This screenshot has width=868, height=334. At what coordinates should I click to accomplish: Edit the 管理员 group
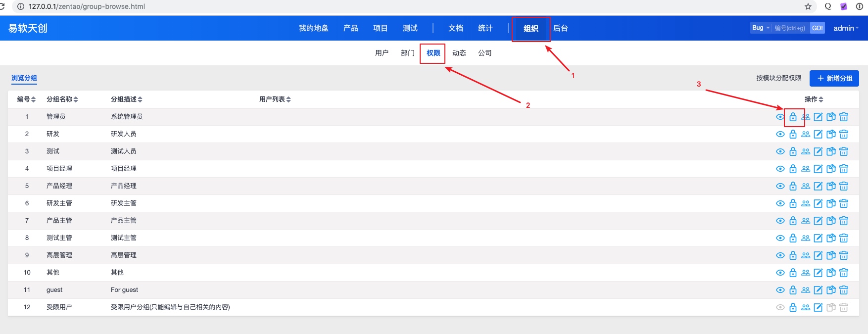818,117
